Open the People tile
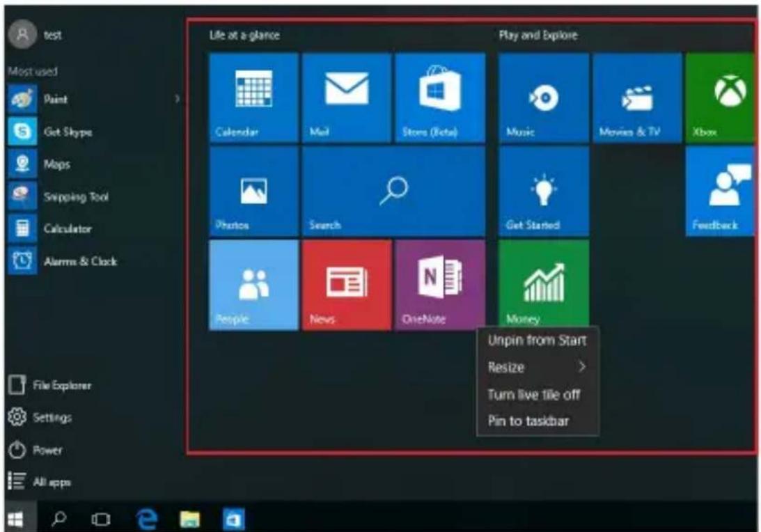The image size is (761, 532). 253,285
